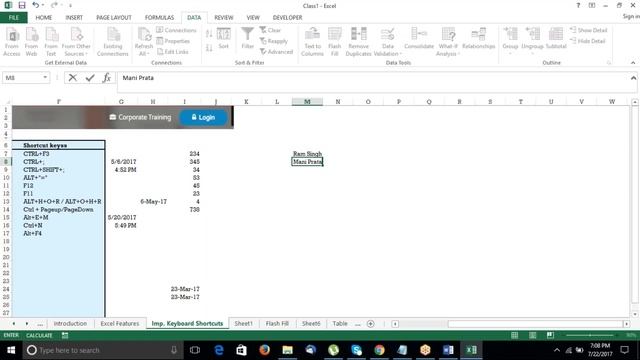This screenshot has width=640, height=360.
Task: Click Corporate Training link
Action: click(140, 117)
